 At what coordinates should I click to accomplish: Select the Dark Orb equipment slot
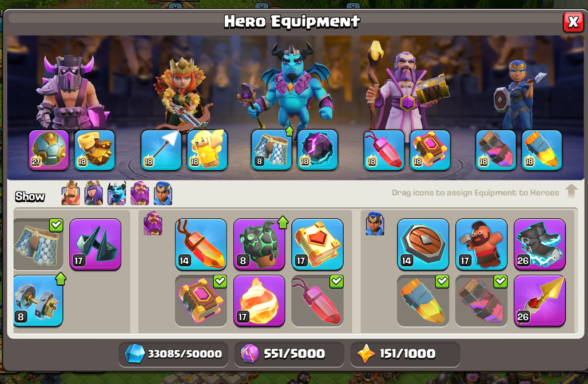click(317, 150)
